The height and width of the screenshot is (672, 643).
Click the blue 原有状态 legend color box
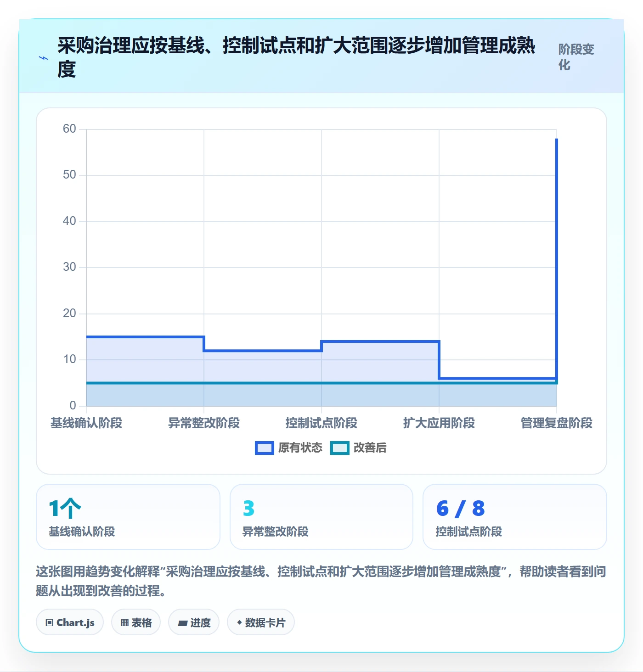pos(265,448)
